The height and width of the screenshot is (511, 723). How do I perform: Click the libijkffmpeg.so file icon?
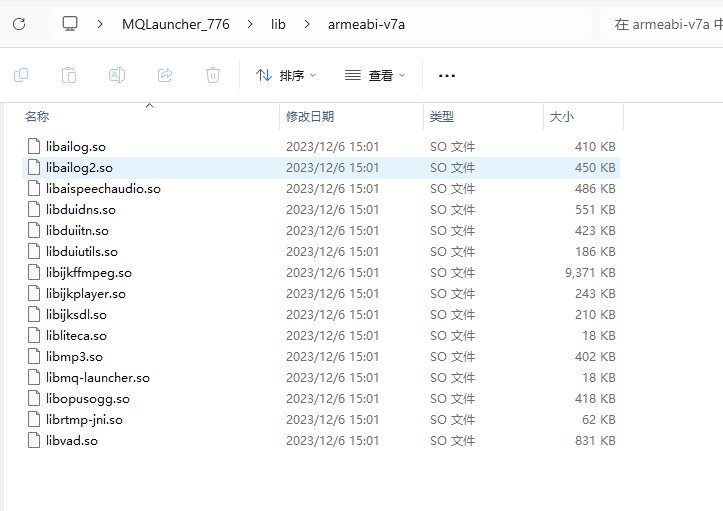pos(35,273)
